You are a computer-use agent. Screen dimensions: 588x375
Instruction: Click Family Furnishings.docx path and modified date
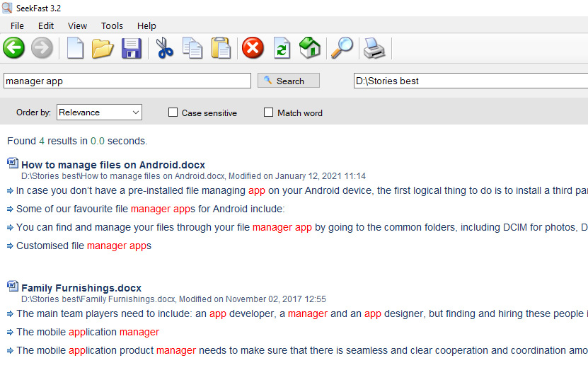pyautogui.click(x=173, y=299)
